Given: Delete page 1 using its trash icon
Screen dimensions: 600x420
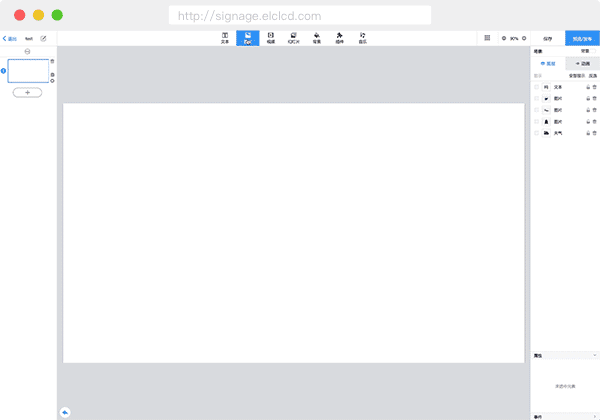Looking at the screenshot, I should (52, 61).
